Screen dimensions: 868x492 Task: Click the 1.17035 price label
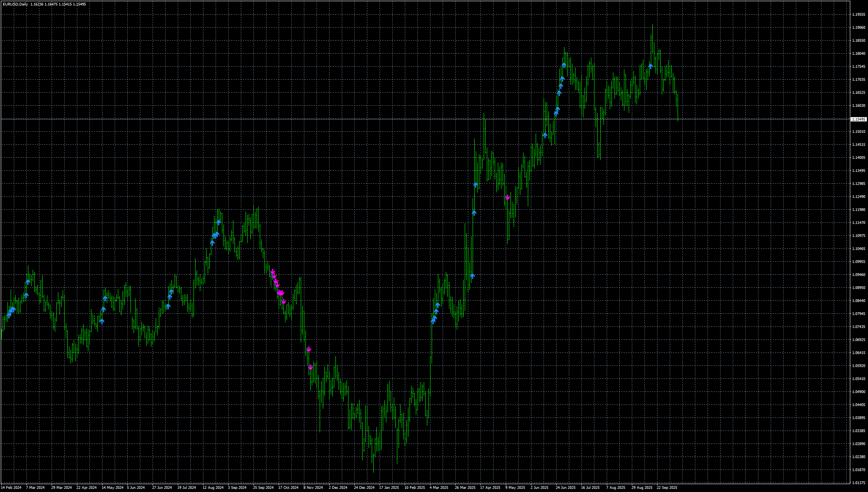click(x=859, y=79)
